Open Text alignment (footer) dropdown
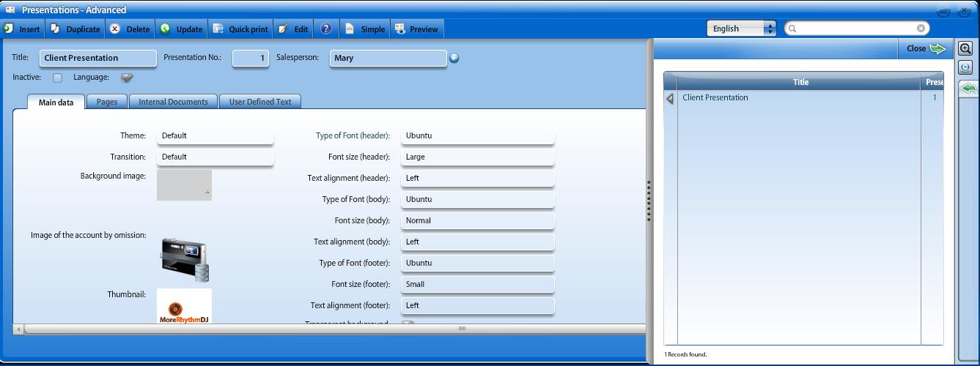980x366 pixels. [477, 305]
